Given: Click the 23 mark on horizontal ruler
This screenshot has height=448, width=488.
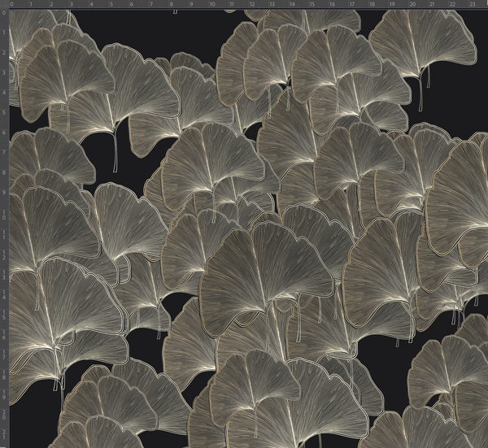Looking at the screenshot, I should click(x=470, y=4).
